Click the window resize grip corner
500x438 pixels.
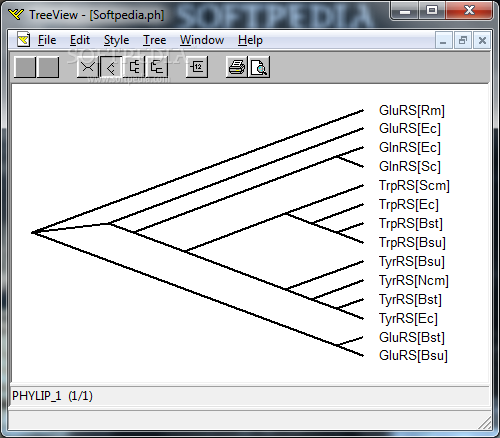[x=485, y=423]
